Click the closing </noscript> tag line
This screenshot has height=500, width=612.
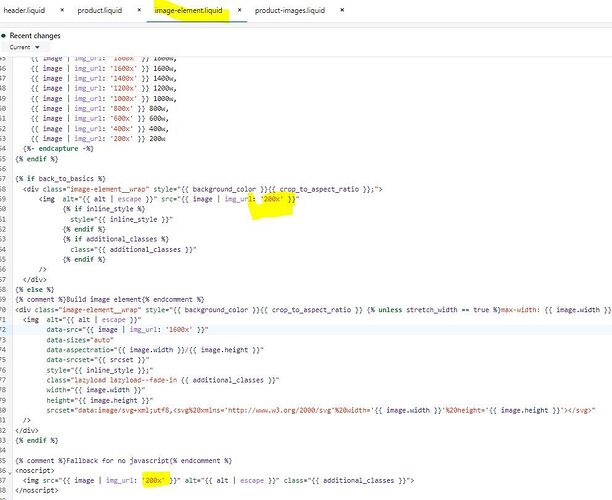click(37, 490)
